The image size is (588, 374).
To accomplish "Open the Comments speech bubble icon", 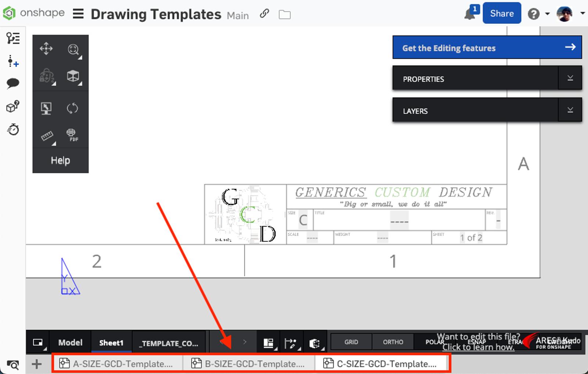I will click(x=13, y=83).
